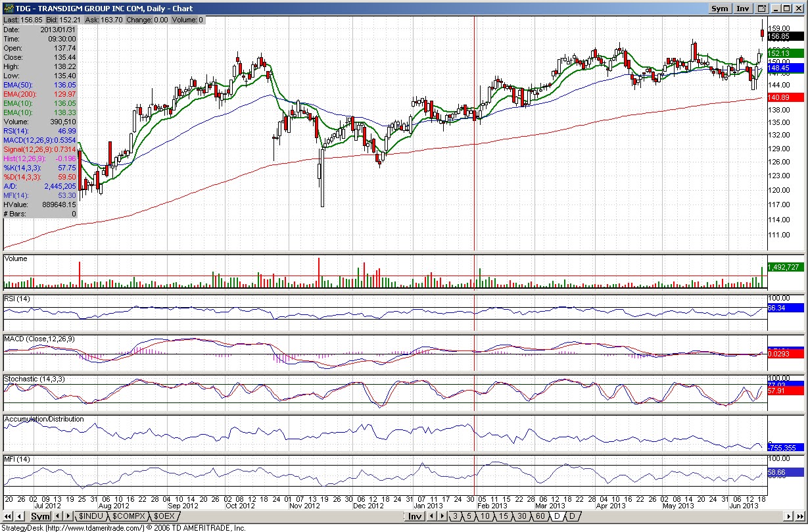Click the green 152.13 EMA price tag
The height and width of the screenshot is (532, 808).
click(786, 53)
